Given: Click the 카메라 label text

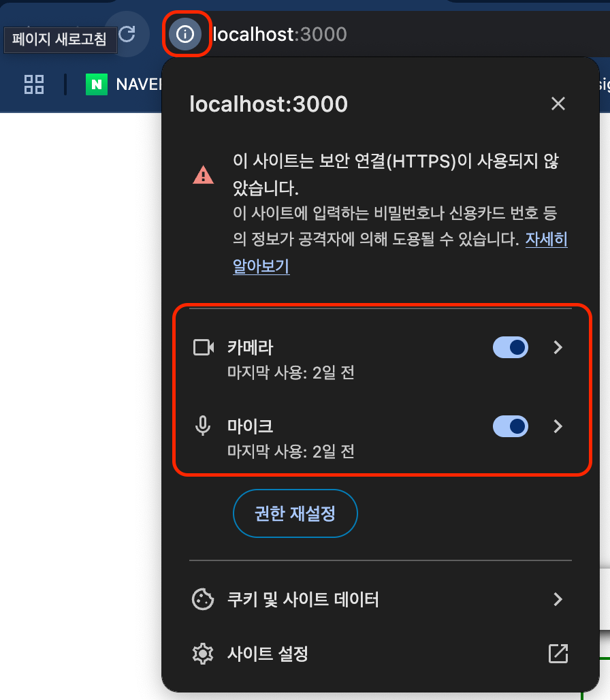Looking at the screenshot, I should (x=250, y=347).
